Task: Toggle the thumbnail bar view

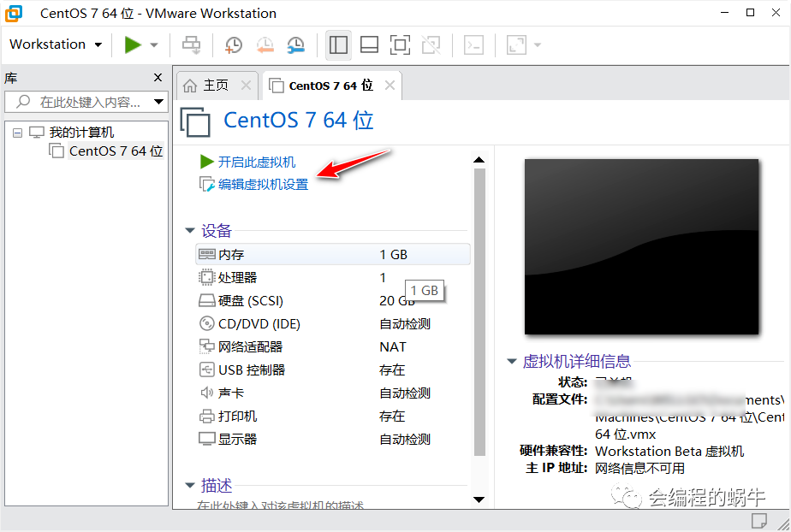Action: point(369,44)
